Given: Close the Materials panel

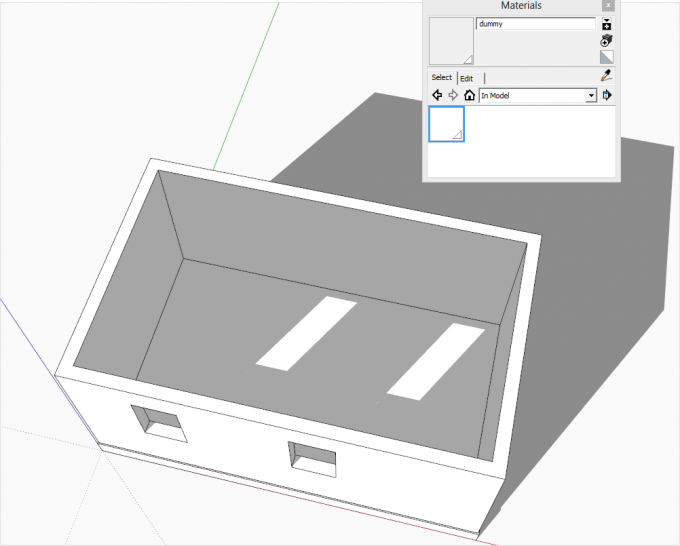Looking at the screenshot, I should click(608, 5).
